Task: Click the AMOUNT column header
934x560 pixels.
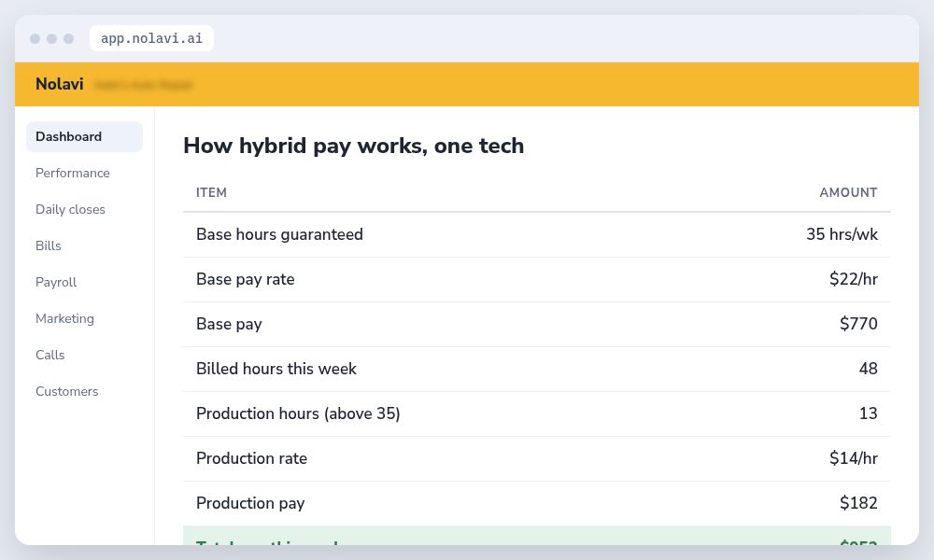Action: point(848,192)
